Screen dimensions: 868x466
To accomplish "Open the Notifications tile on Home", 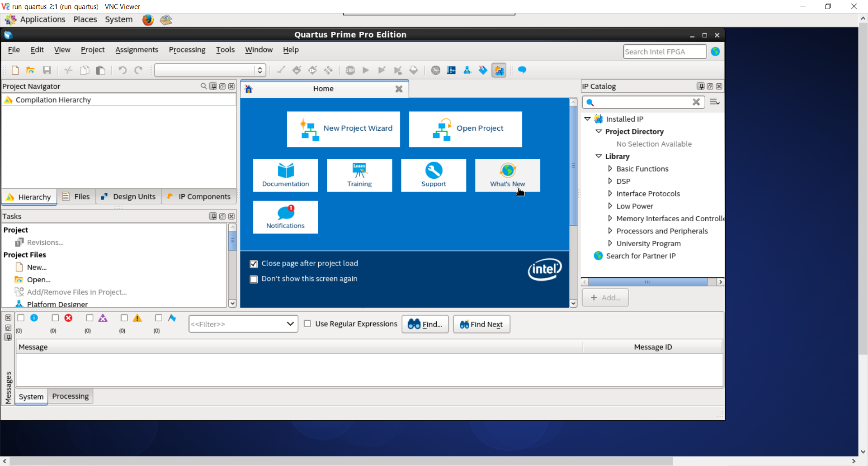I will [x=285, y=217].
